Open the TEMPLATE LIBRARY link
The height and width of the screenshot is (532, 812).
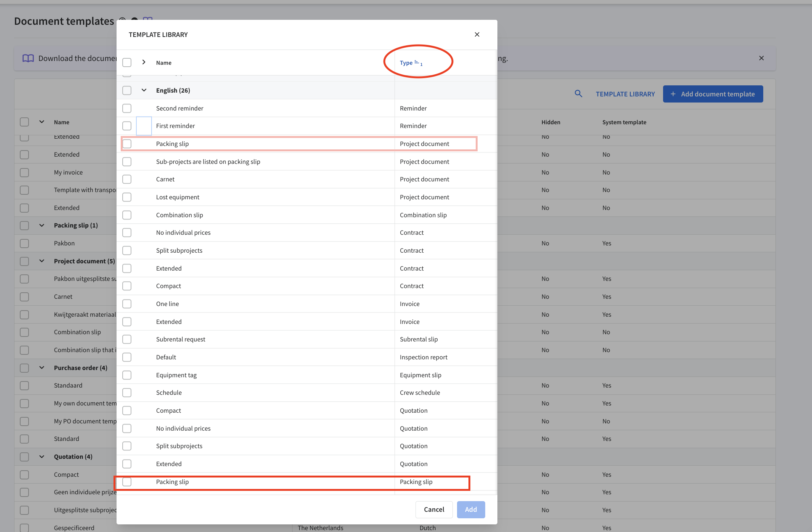click(x=625, y=94)
